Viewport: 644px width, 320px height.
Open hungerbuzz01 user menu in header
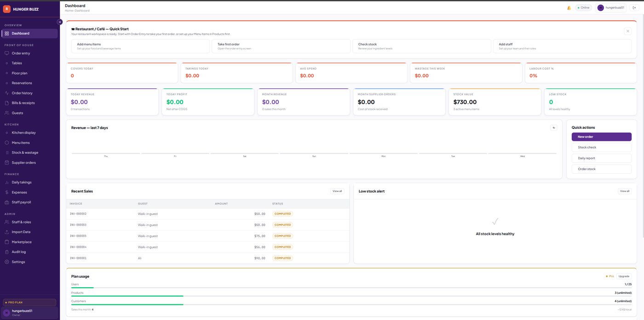click(611, 8)
